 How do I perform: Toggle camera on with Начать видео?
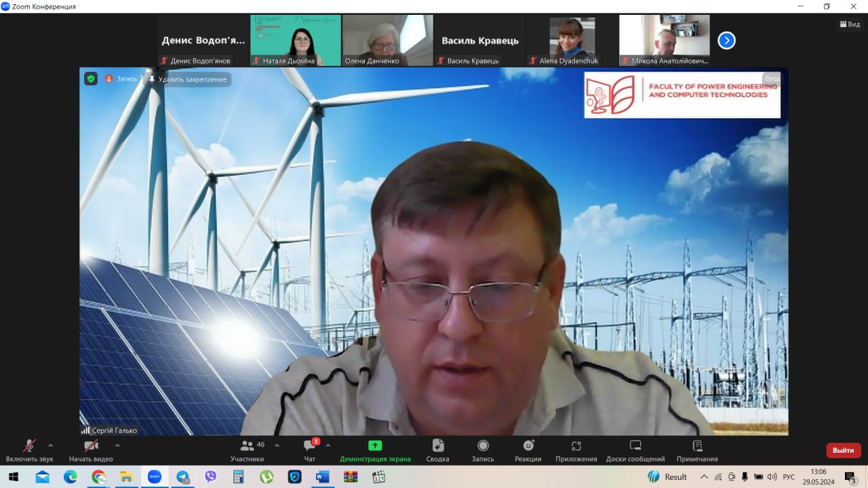tap(91, 451)
